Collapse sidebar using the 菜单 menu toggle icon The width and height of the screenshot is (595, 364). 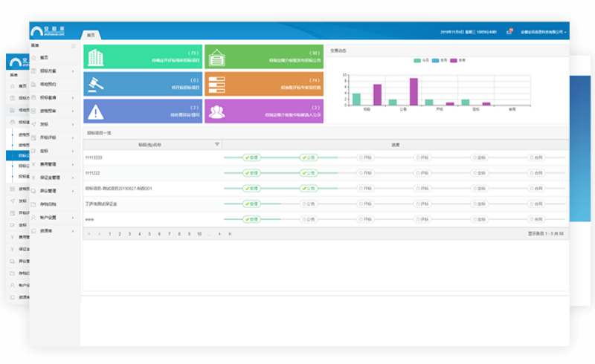tap(73, 46)
